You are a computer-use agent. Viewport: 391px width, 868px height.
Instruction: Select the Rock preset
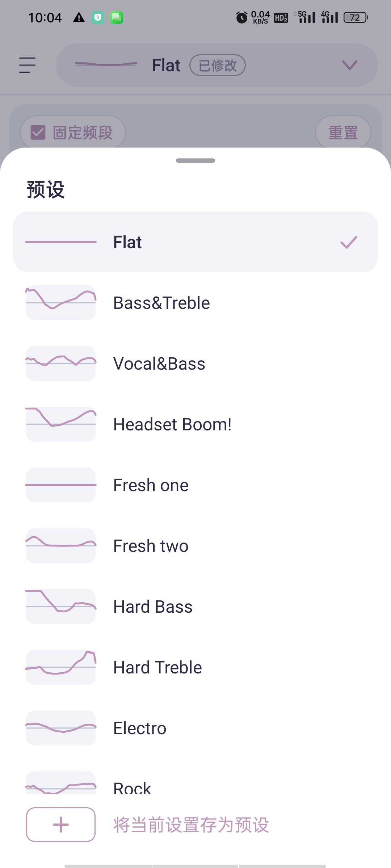pos(195,783)
